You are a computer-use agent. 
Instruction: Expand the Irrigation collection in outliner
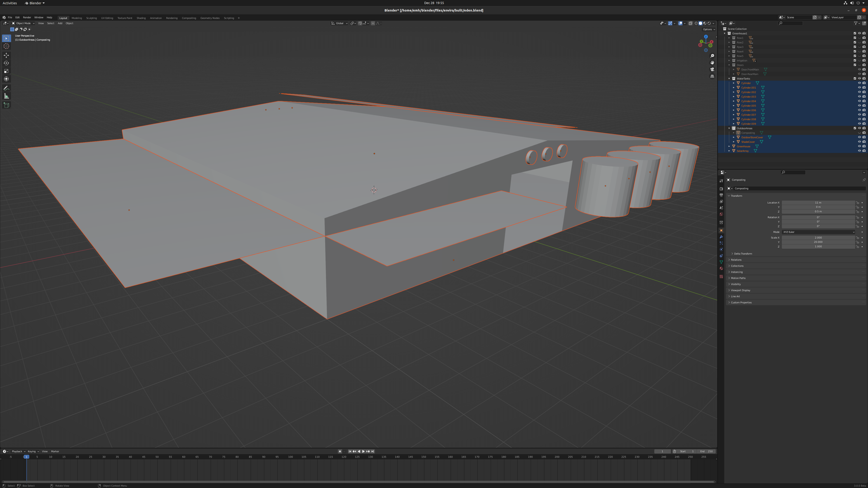pyautogui.click(x=729, y=61)
